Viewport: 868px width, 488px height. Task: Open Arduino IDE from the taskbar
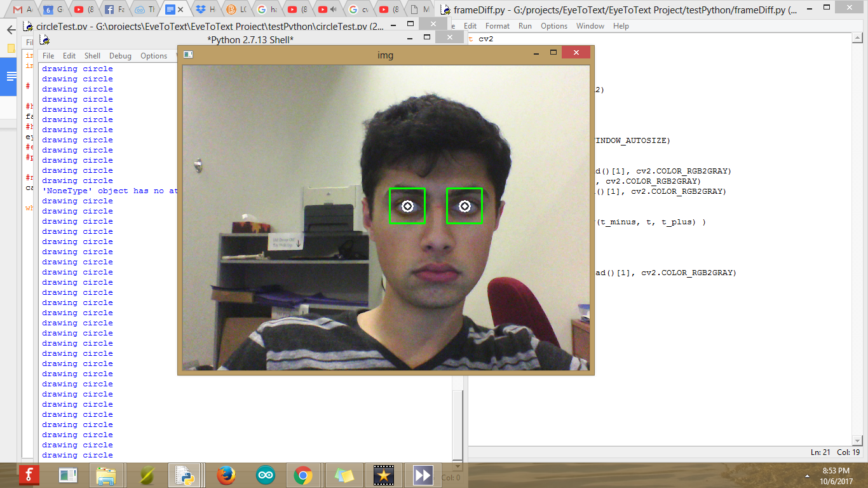(x=266, y=475)
